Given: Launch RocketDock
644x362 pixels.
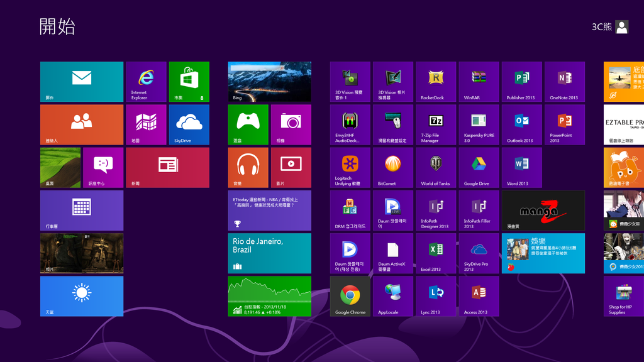Looking at the screenshot, I should click(436, 82).
